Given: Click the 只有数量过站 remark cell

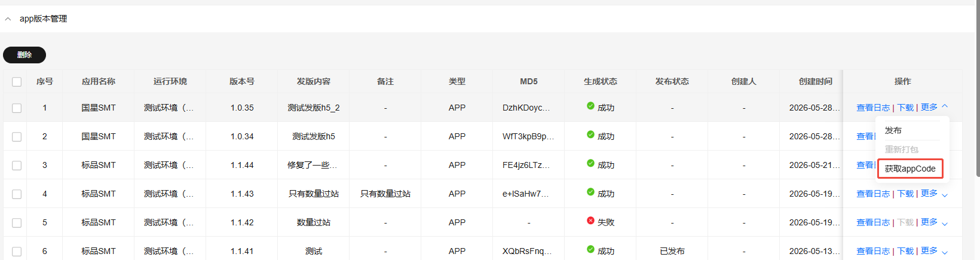Looking at the screenshot, I should (x=385, y=194).
